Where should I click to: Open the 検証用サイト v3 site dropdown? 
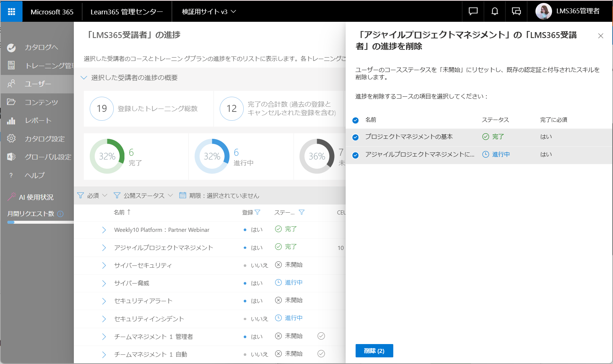coord(209,11)
